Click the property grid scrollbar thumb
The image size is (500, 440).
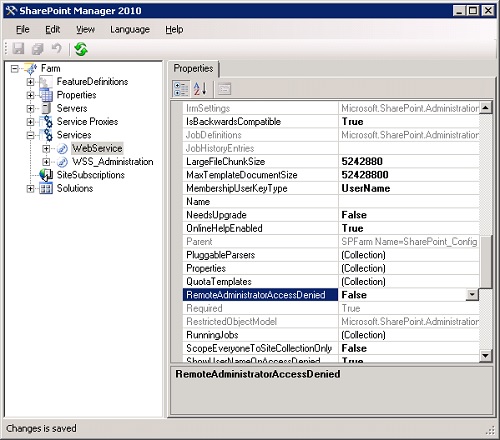(x=486, y=262)
